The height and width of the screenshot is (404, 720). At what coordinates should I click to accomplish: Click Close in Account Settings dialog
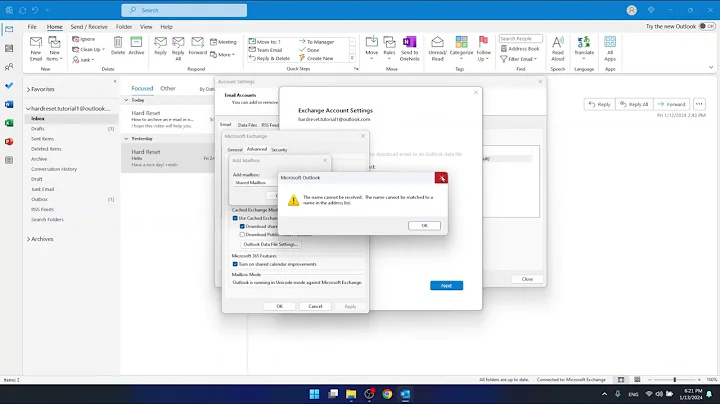coord(527,279)
